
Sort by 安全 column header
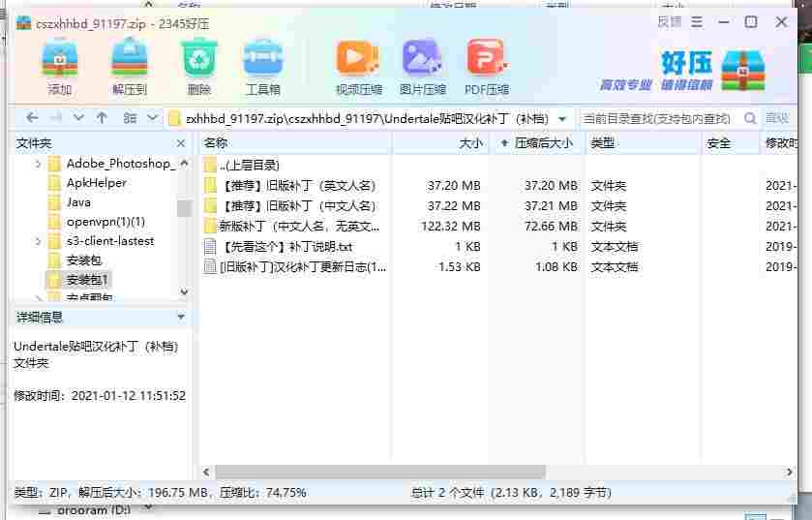pyautogui.click(x=730, y=143)
